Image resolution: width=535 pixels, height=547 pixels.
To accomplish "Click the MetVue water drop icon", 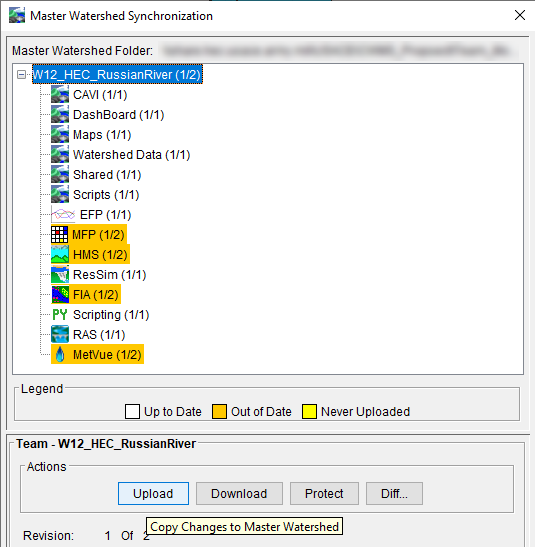I will click(x=60, y=354).
